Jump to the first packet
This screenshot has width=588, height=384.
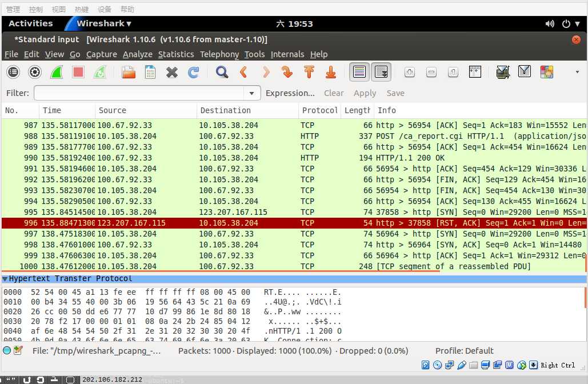tap(309, 71)
